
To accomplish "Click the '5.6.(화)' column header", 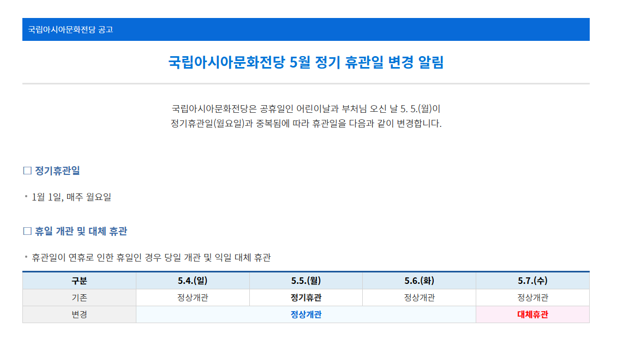I will 419,281.
